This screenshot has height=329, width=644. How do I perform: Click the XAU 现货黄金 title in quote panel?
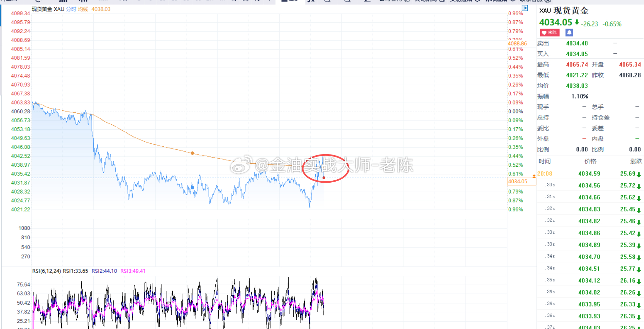point(564,11)
